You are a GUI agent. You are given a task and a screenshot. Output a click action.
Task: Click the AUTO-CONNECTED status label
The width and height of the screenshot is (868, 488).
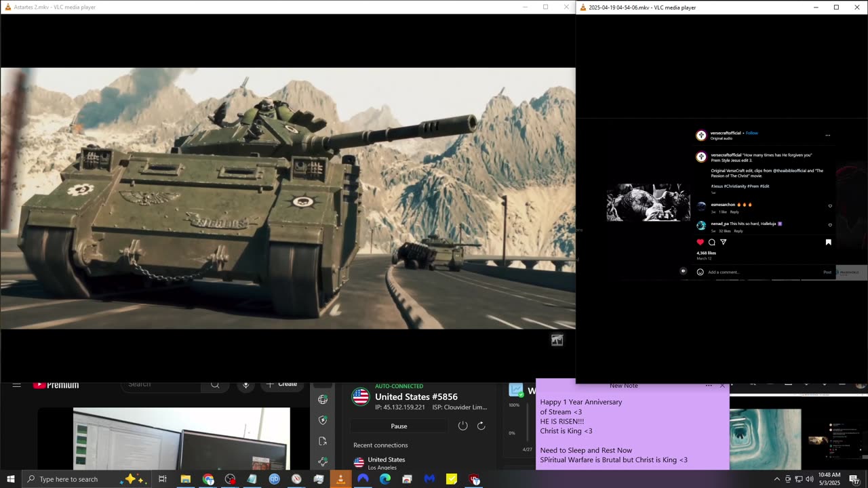[x=399, y=386]
